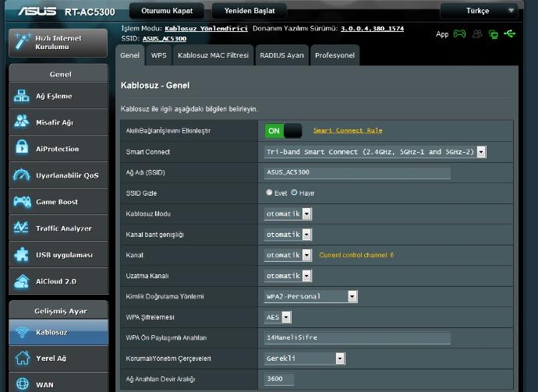Open the Kimlik Doğrulama Yöntemi dropdown
Image resolution: width=538 pixels, height=392 pixels.
pyautogui.click(x=310, y=296)
